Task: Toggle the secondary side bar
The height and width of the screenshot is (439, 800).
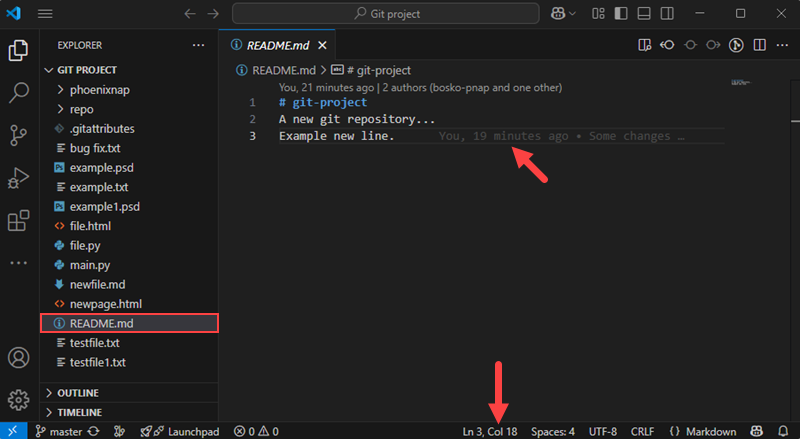Action: pos(667,14)
